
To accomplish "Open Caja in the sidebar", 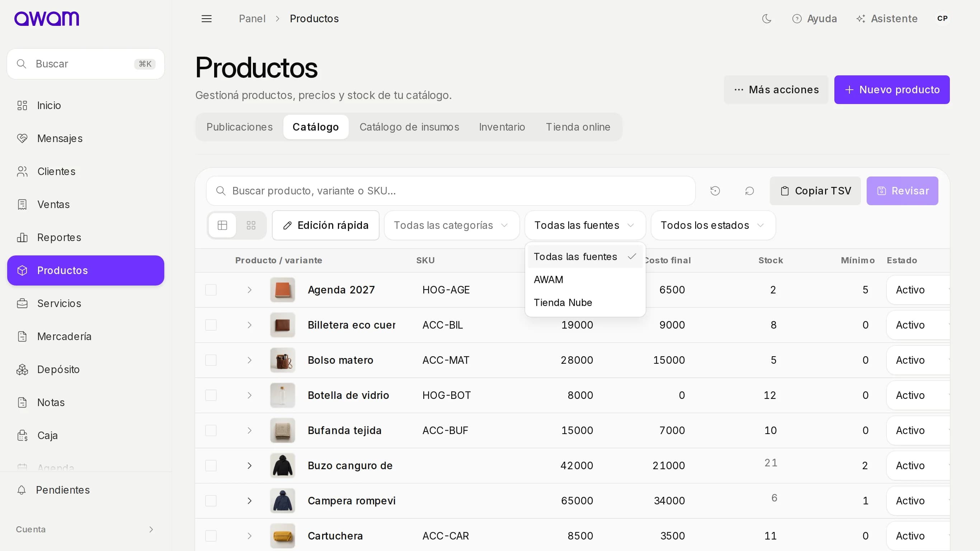I will pos(86,435).
